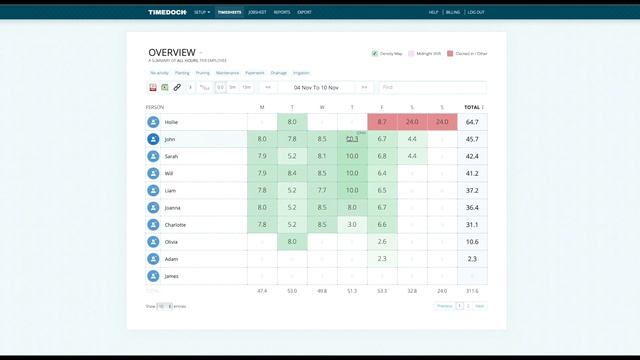Open Hollie's red Sunday 24.0 cell
This screenshot has height=360, width=640.
442,122
